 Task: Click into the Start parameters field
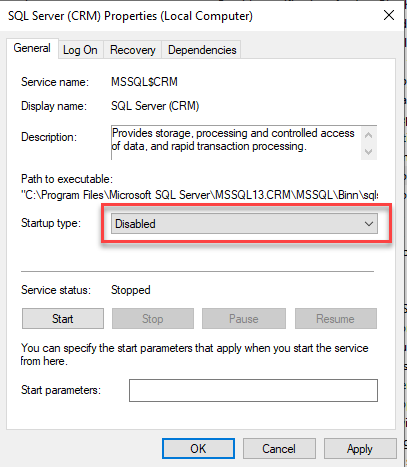(x=253, y=390)
